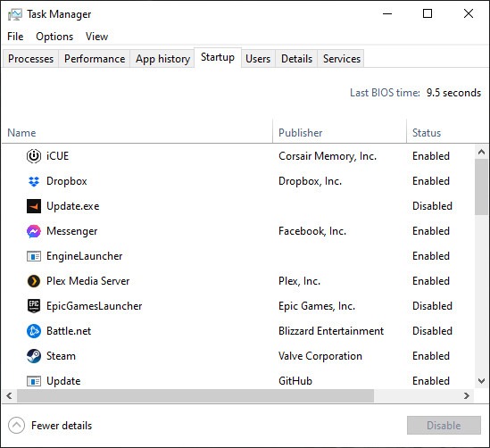This screenshot has width=490, height=448.
Task: Sort by the Publisher column header
Action: pos(300,133)
